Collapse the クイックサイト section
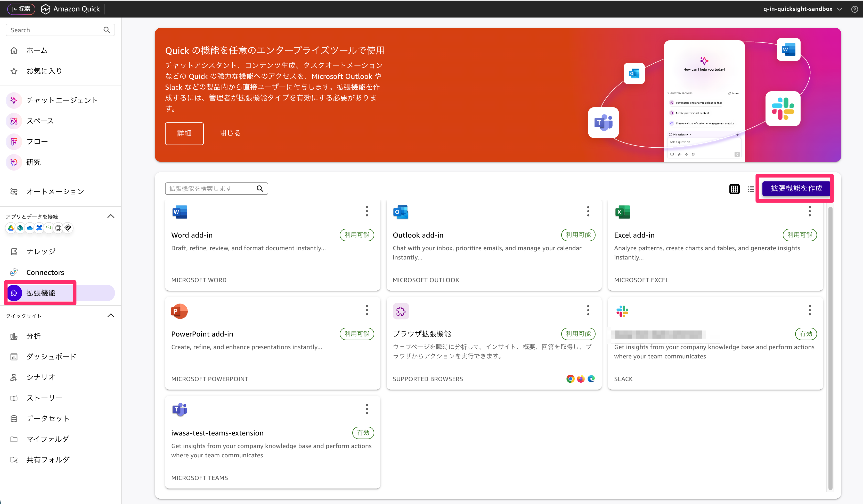The width and height of the screenshot is (863, 504). pos(111,315)
